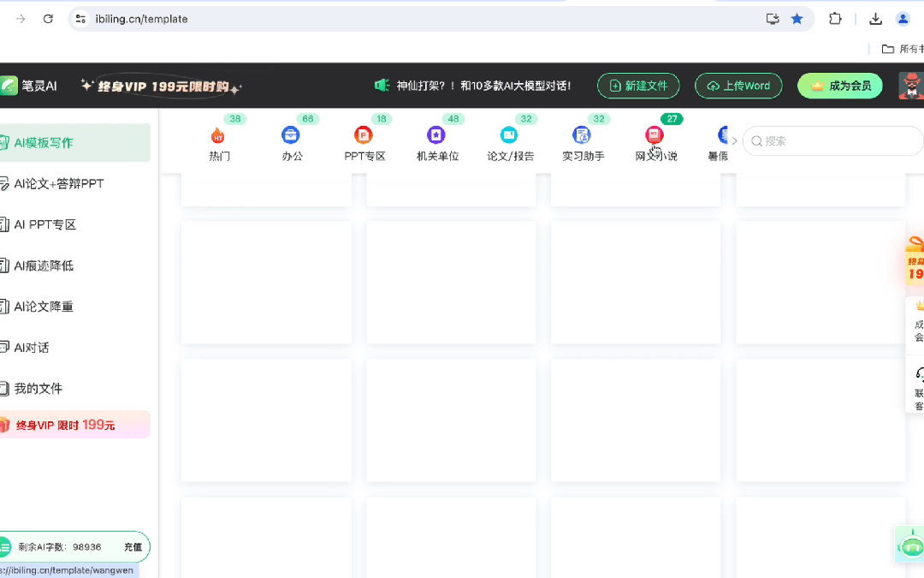Open the browser downloads icon
The image size is (924, 578).
tap(876, 19)
